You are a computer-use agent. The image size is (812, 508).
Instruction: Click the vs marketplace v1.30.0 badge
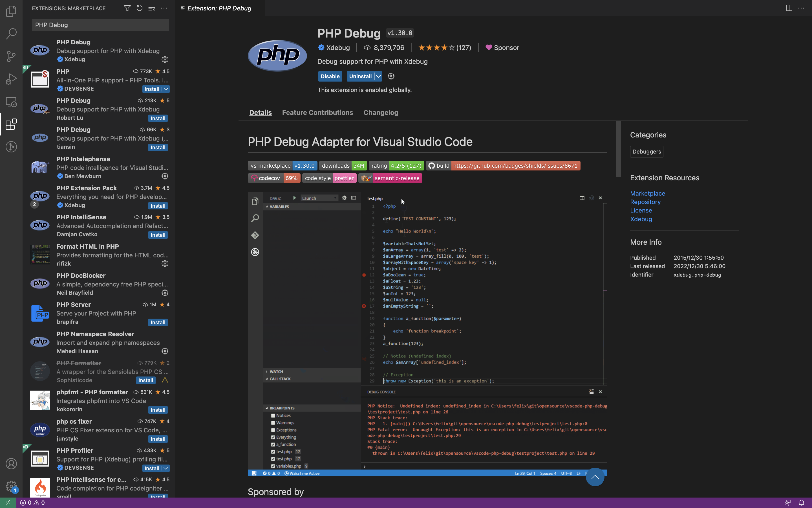283,166
